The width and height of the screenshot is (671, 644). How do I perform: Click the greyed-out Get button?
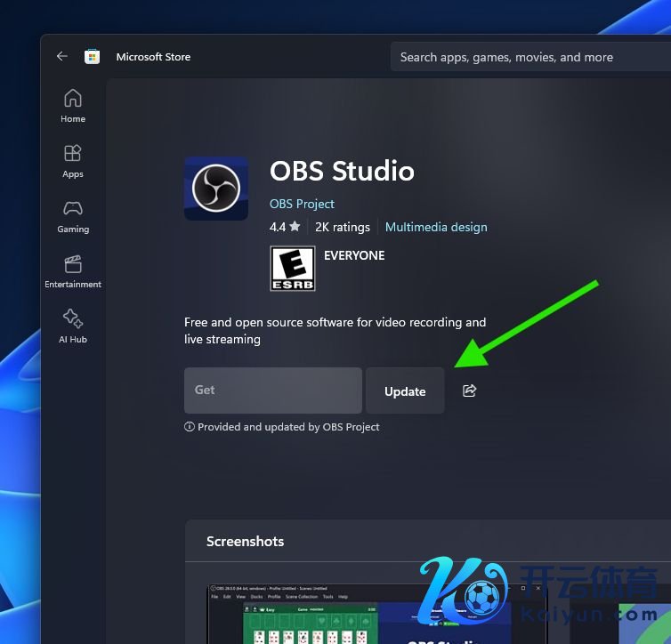click(x=272, y=390)
